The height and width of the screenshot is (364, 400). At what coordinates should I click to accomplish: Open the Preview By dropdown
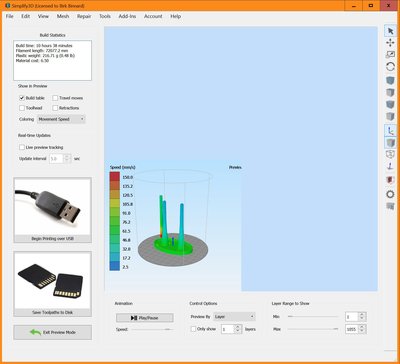(235, 316)
